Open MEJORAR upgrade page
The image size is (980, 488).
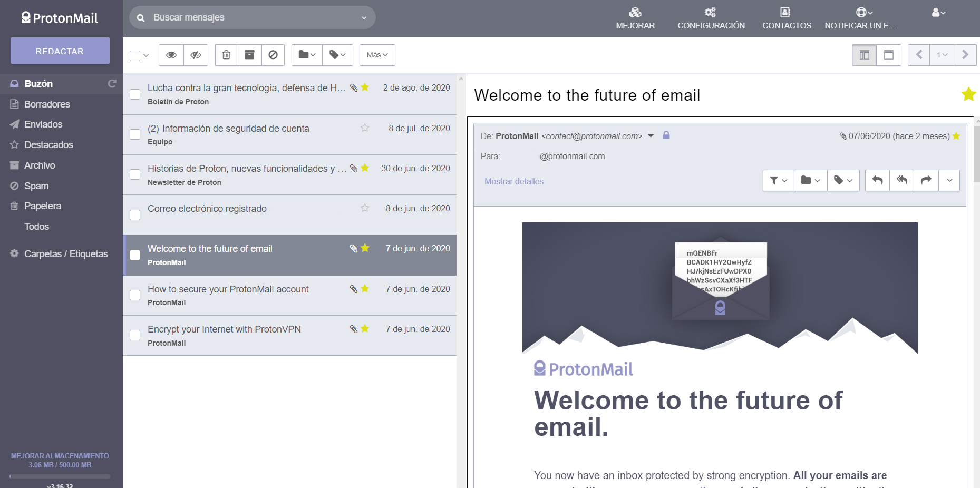[635, 18]
